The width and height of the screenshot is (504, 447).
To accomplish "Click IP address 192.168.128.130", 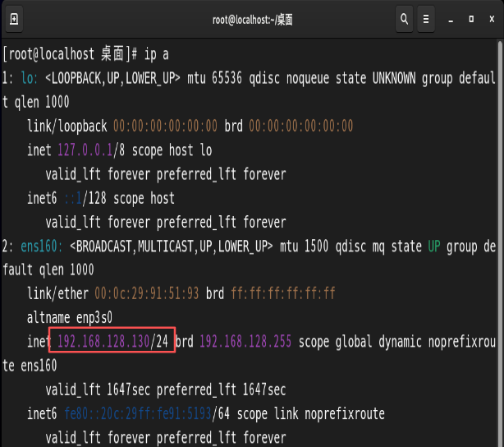I will point(103,342).
